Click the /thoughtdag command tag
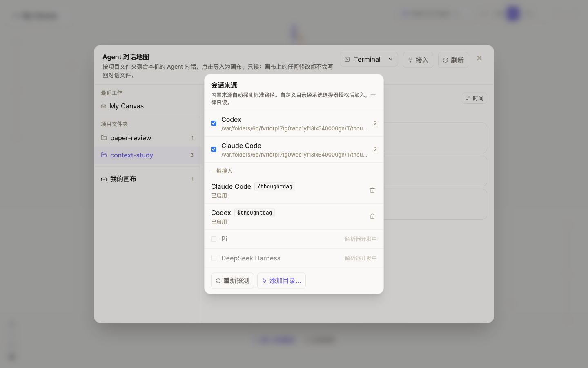 coord(275,186)
